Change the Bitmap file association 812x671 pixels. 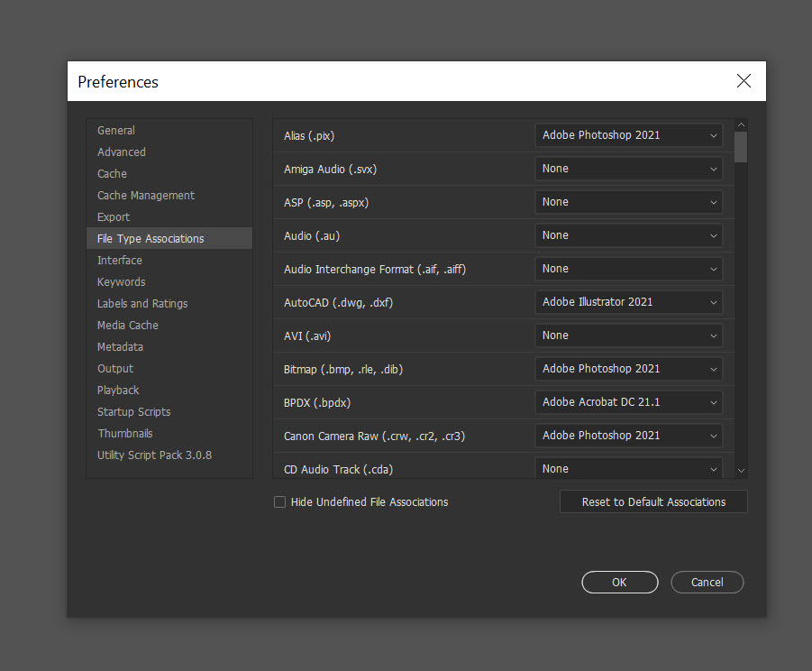(x=628, y=368)
